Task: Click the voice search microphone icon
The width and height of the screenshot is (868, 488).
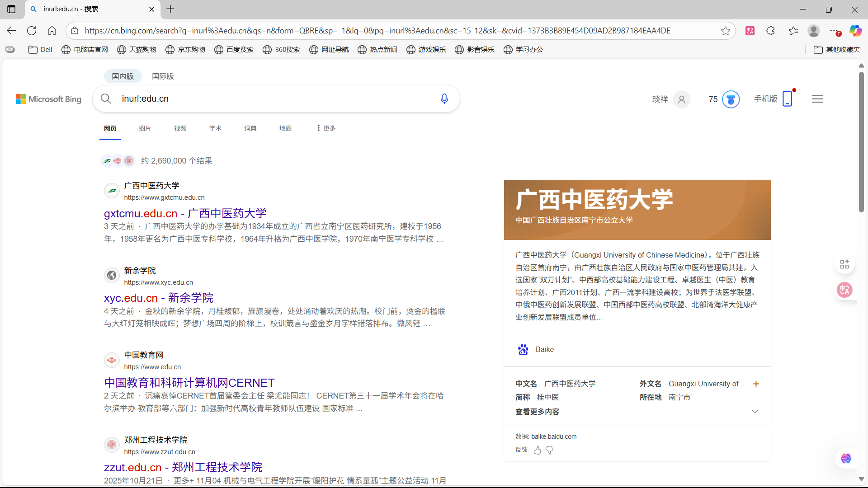Action: click(x=444, y=99)
